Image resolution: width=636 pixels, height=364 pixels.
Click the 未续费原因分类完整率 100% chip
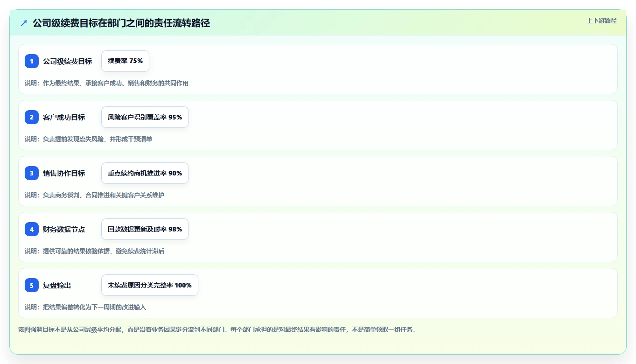150,285
